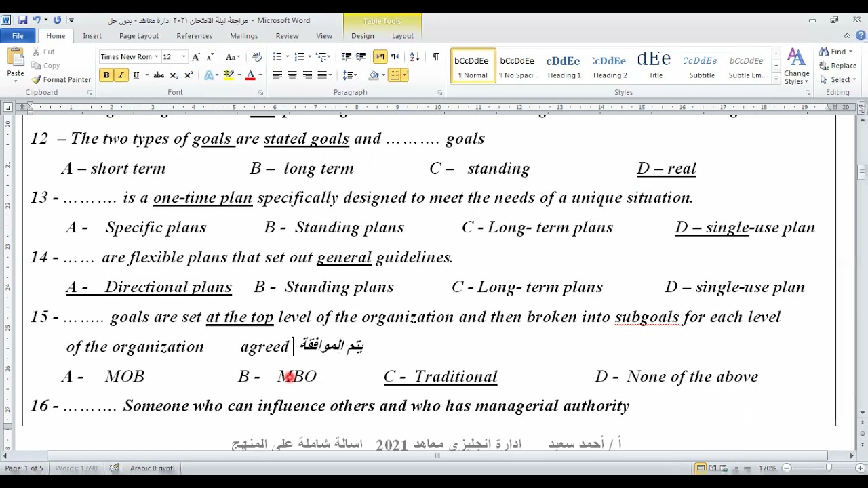This screenshot has width=868, height=488.
Task: Open the Paragraph dialog launcher
Action: click(439, 93)
